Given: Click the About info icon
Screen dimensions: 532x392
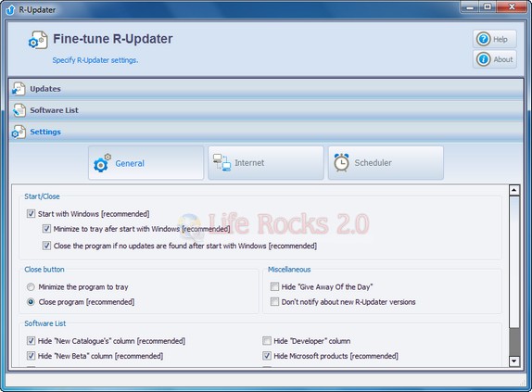Looking at the screenshot, I should point(484,59).
